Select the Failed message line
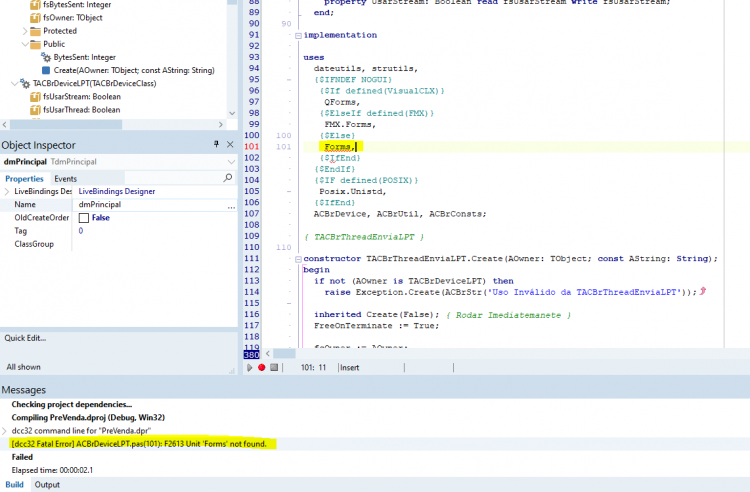 pos(22,457)
